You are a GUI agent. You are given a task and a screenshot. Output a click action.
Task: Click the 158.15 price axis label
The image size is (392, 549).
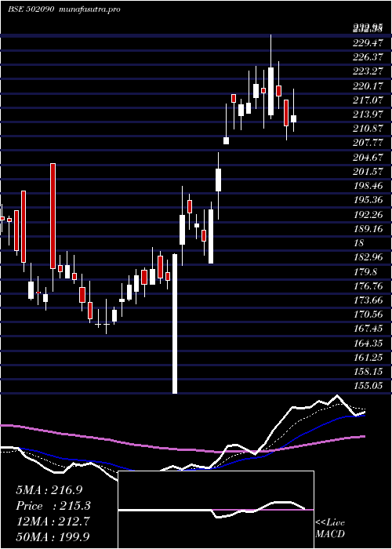tap(368, 373)
